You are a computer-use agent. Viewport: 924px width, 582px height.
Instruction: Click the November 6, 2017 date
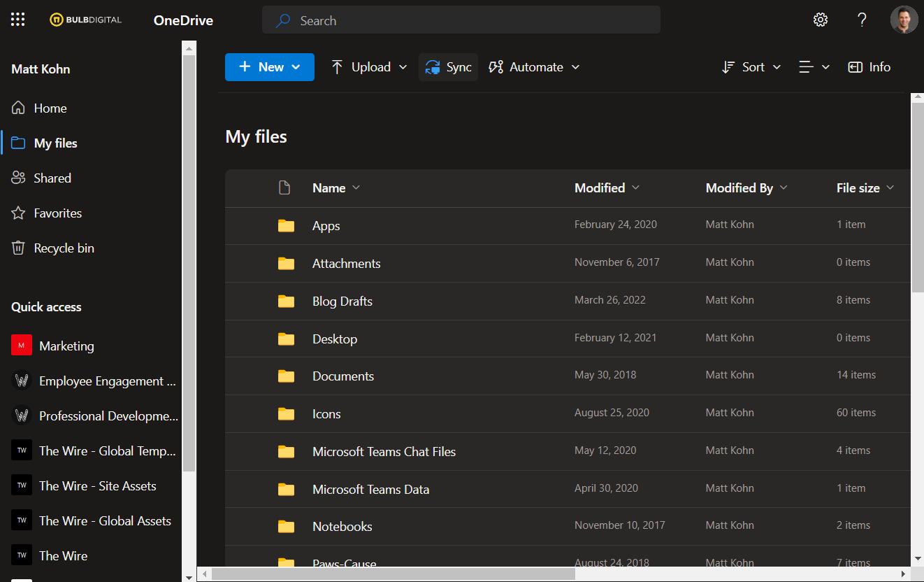point(617,262)
